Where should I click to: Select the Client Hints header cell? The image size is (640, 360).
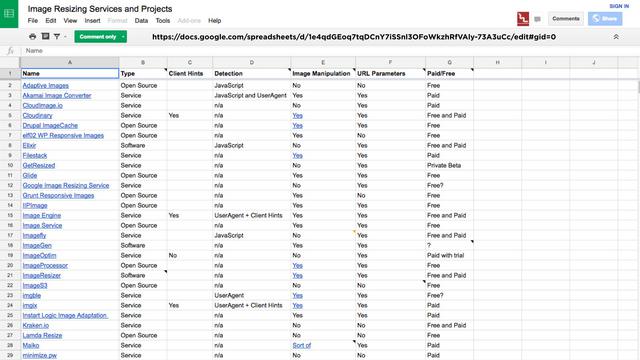[190, 73]
